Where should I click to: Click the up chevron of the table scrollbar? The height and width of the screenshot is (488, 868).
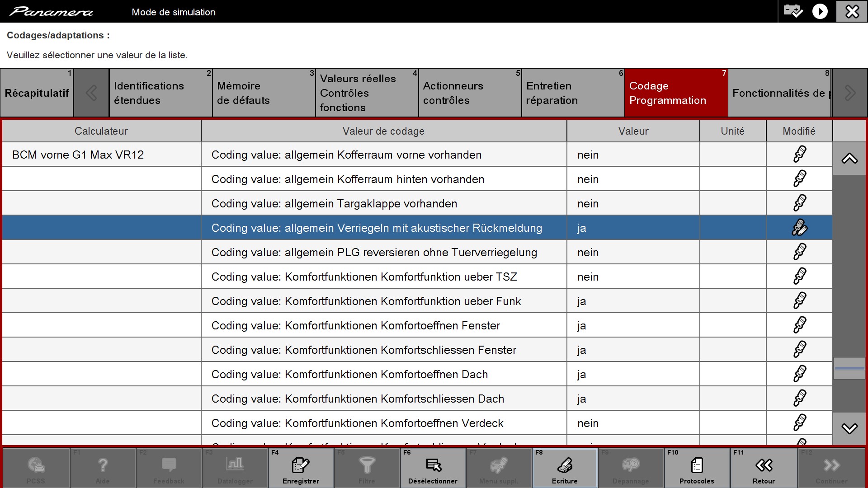pos(849,159)
